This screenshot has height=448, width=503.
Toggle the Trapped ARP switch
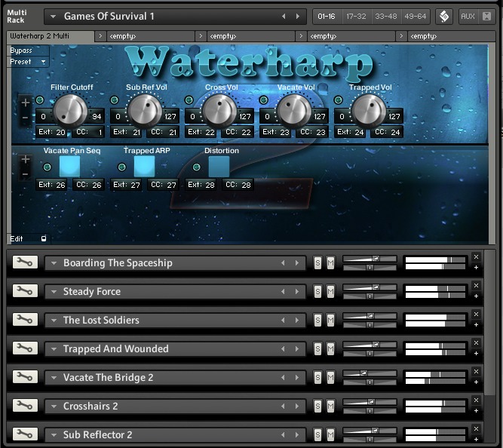(x=143, y=166)
